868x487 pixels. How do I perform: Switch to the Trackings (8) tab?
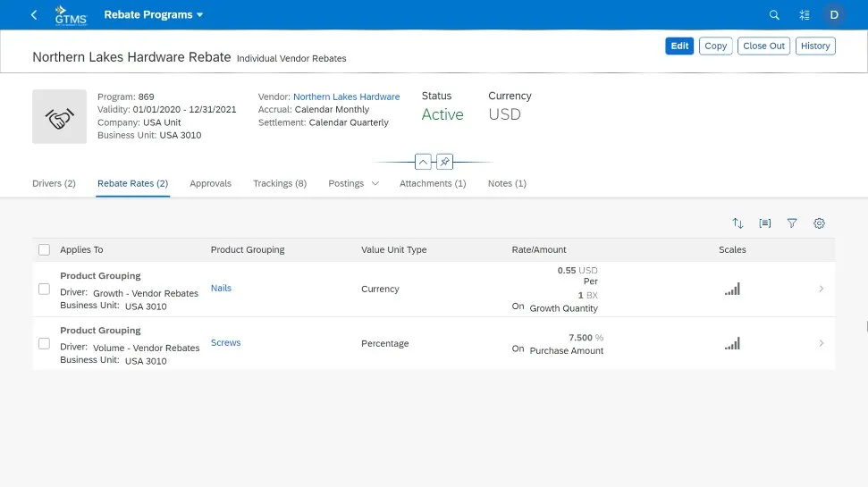click(x=280, y=183)
